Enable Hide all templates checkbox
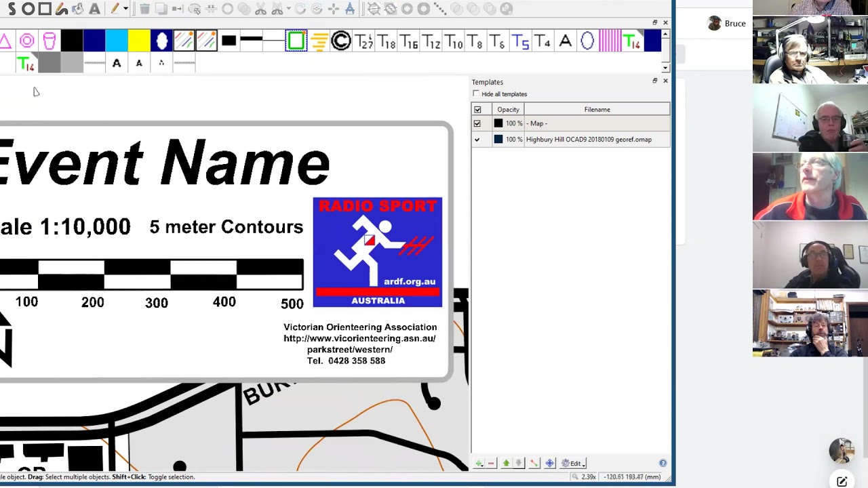The height and width of the screenshot is (488, 868). click(476, 94)
